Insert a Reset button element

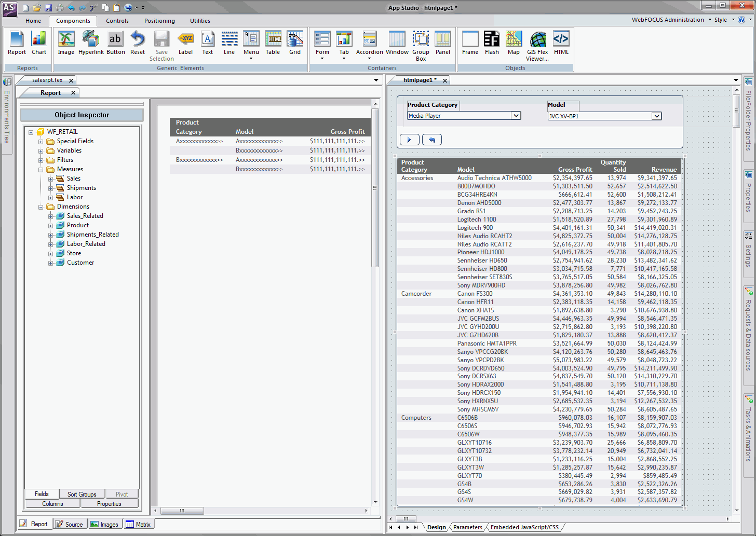click(138, 43)
